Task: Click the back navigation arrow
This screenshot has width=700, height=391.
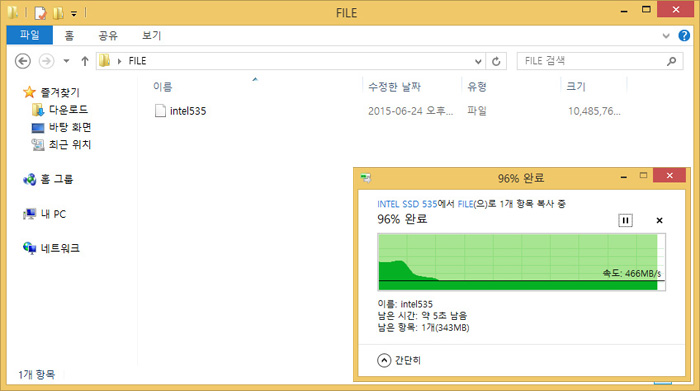Action: pyautogui.click(x=23, y=61)
